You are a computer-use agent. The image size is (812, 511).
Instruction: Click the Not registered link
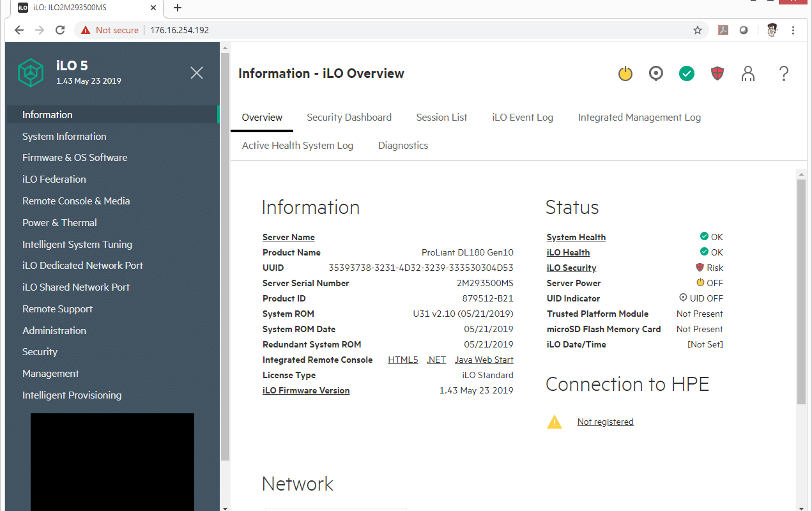[606, 422]
